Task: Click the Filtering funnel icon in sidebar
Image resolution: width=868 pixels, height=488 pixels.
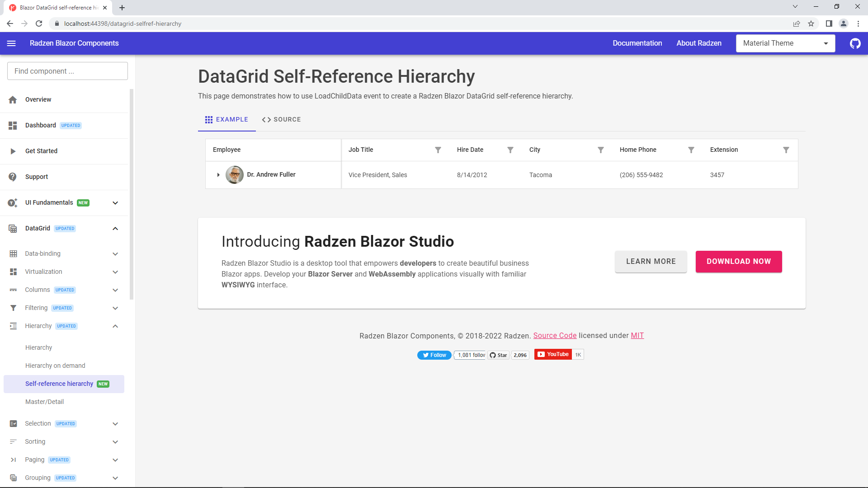Action: 14,308
